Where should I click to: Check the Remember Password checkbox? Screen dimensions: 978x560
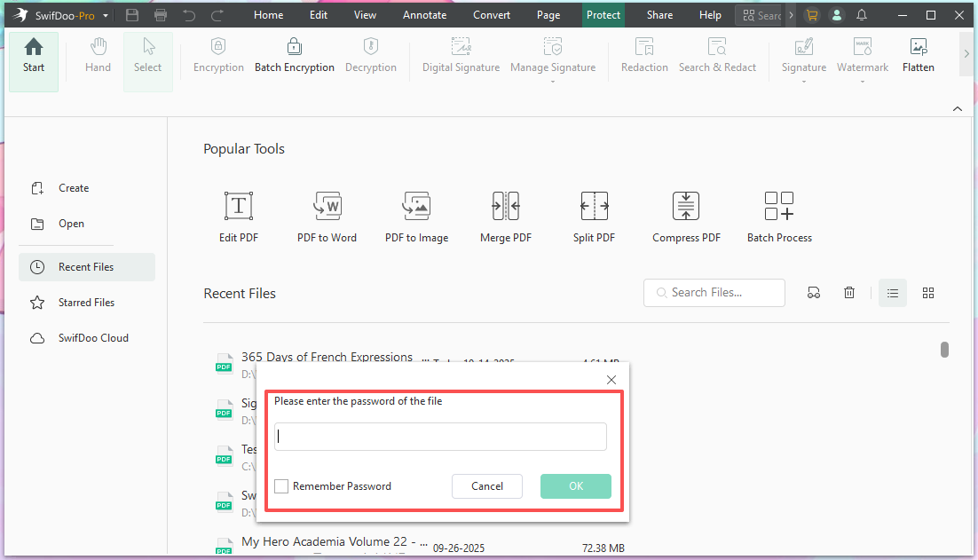click(281, 486)
